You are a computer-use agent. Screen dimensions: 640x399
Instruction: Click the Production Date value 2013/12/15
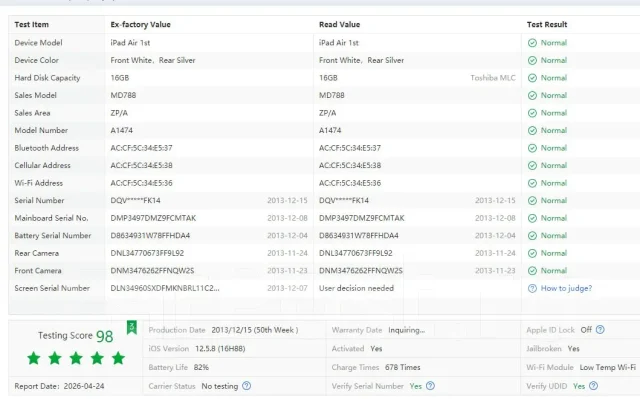255,330
